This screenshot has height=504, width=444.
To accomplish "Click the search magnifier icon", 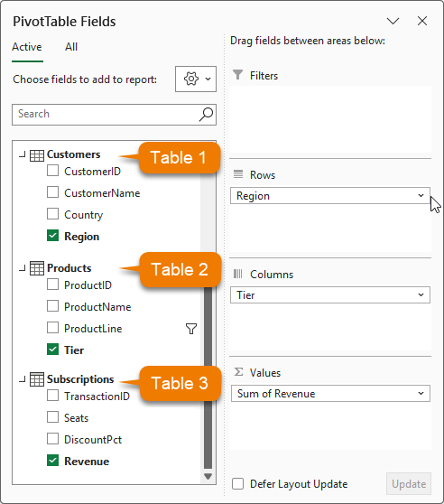I will point(206,115).
